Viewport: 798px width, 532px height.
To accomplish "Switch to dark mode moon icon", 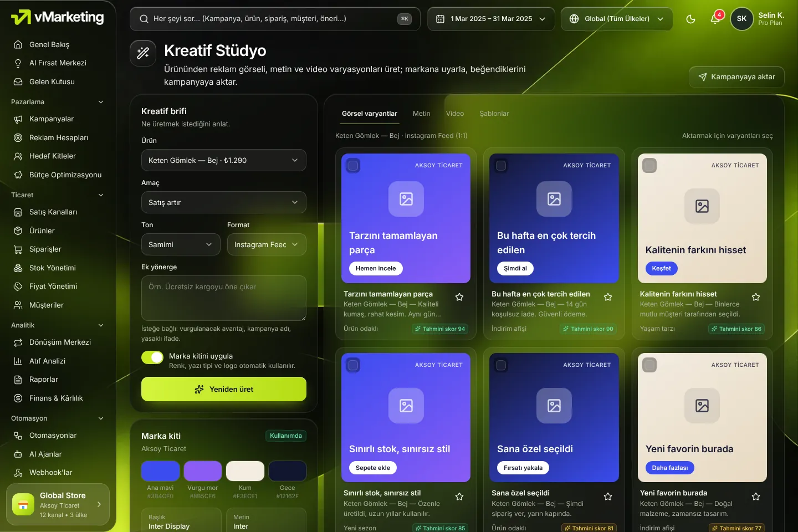I will coord(690,19).
